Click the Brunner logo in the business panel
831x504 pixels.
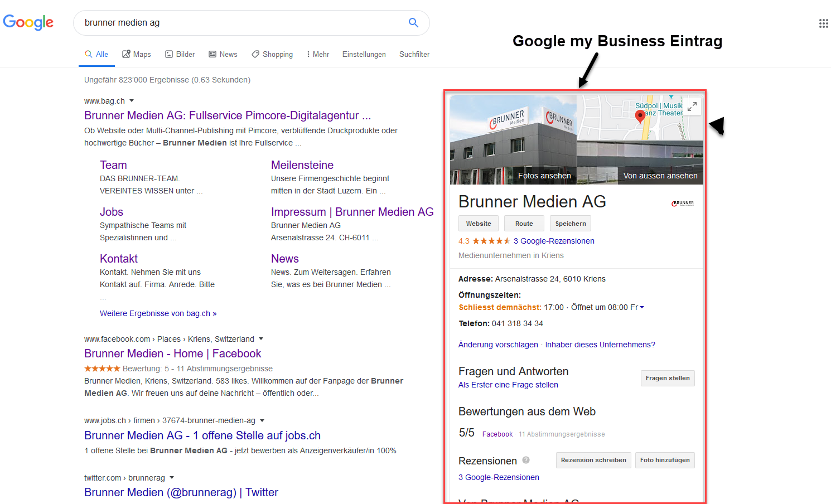(x=683, y=203)
